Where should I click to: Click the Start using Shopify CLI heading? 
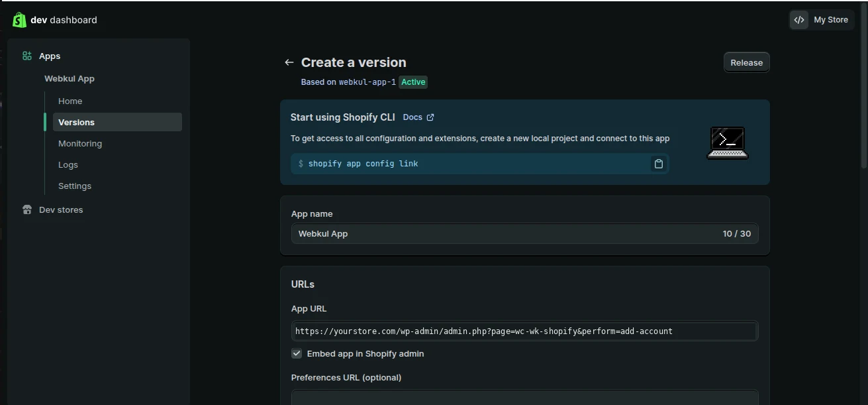pos(342,117)
